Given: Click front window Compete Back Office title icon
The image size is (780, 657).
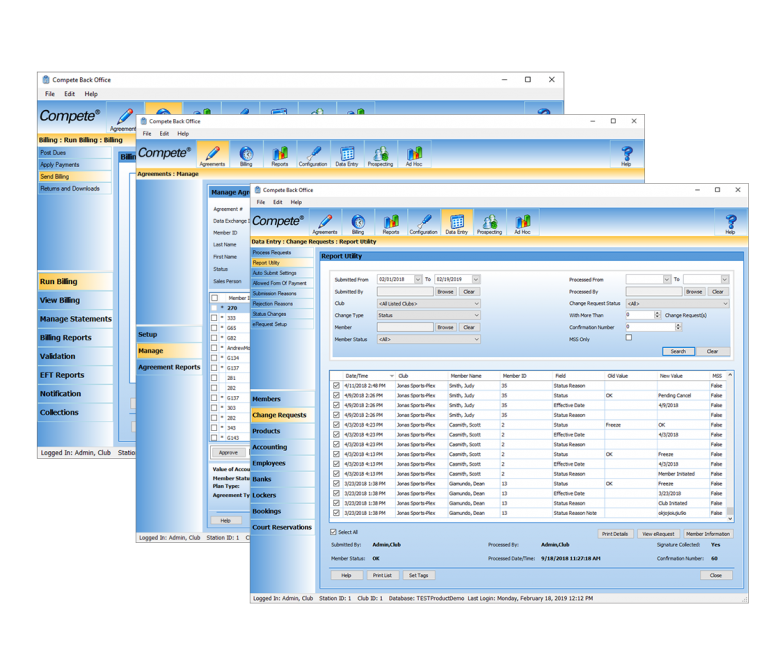Looking at the screenshot, I should 257,190.
